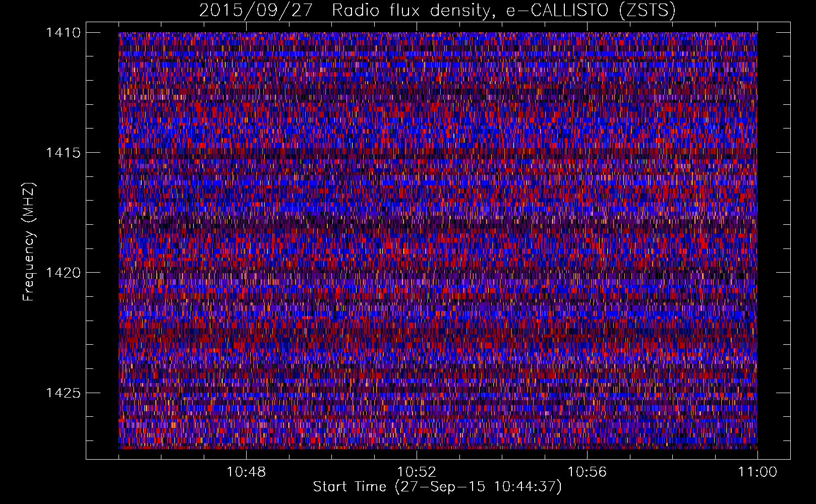Image resolution: width=816 pixels, height=504 pixels.
Task: Click the 1410 frequency axis label
Action: pos(63,33)
